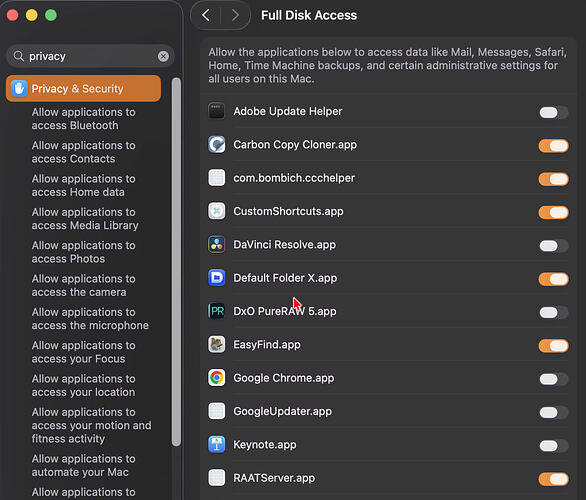Click the Default Folder X.app label
The image size is (586, 500).
pos(285,278)
